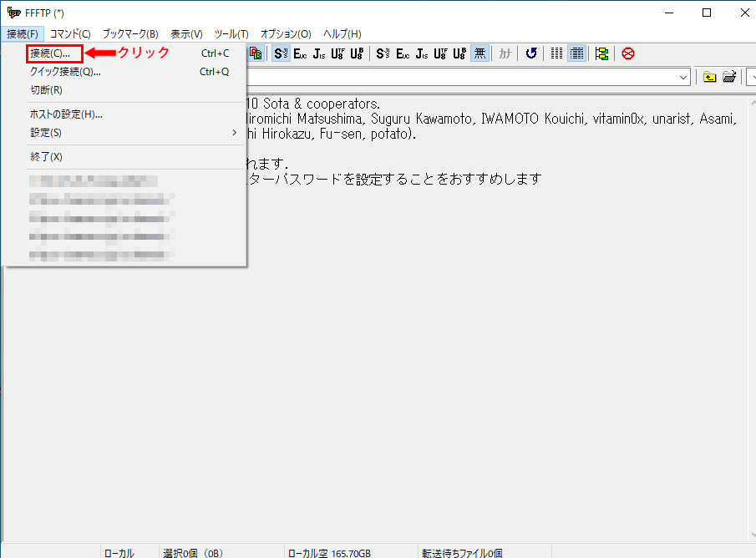Open ホストの設定(H)... from the menu
Viewport: 756px width, 558px height.
(x=66, y=114)
